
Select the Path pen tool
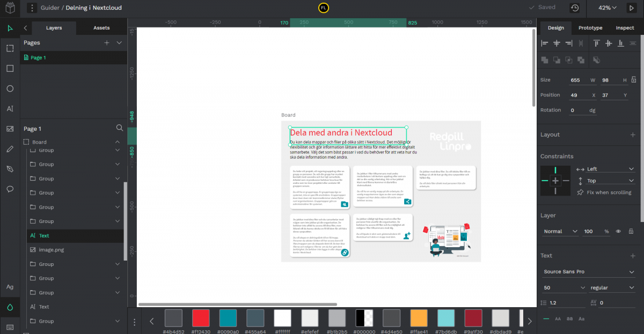pos(10,169)
